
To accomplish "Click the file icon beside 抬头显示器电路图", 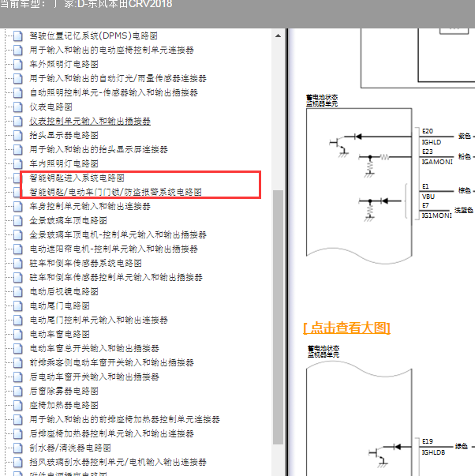I will (x=18, y=135).
